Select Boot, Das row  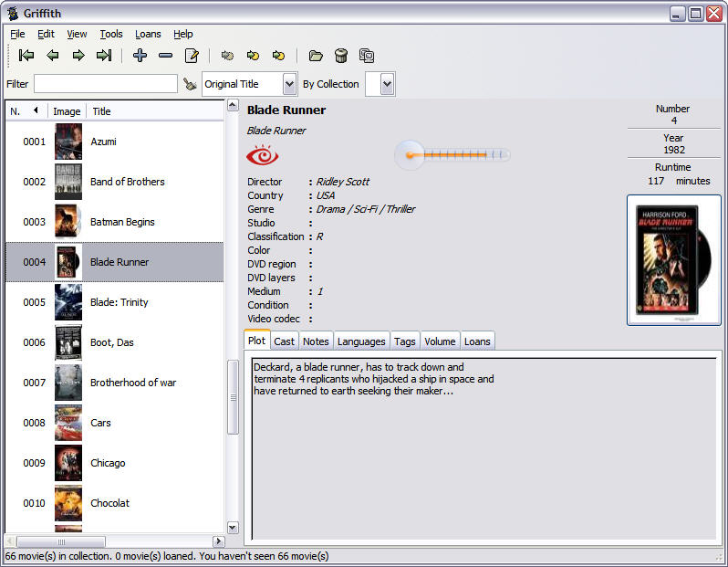pos(115,342)
